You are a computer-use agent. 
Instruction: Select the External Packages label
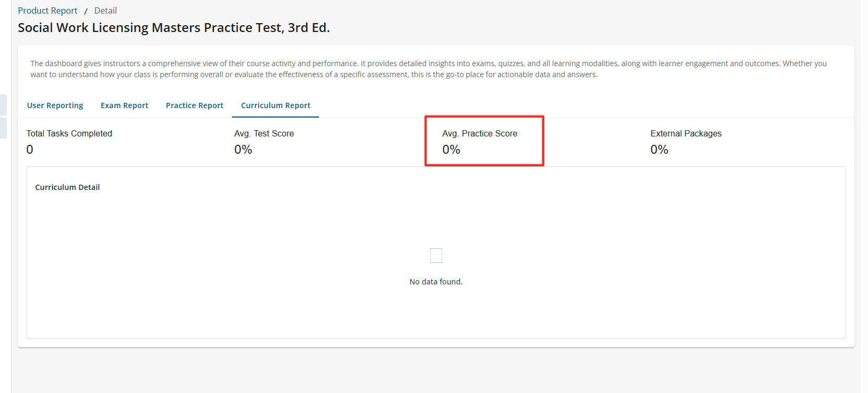pos(686,134)
